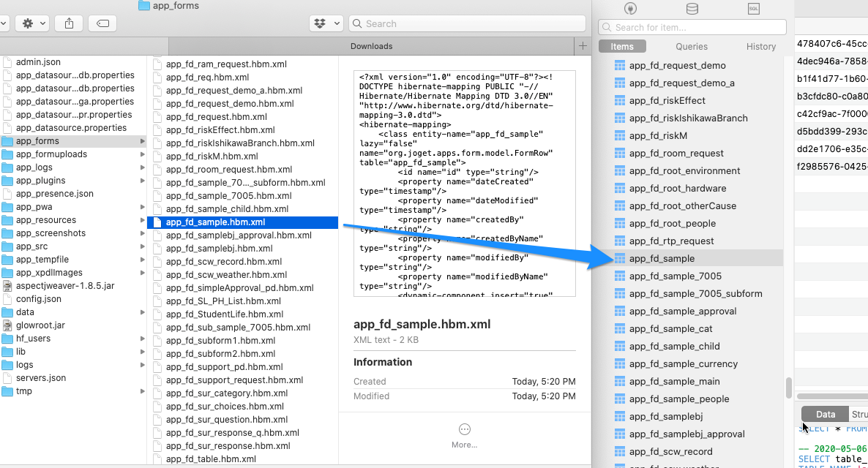
Task: Switch to the History tab
Action: [760, 46]
